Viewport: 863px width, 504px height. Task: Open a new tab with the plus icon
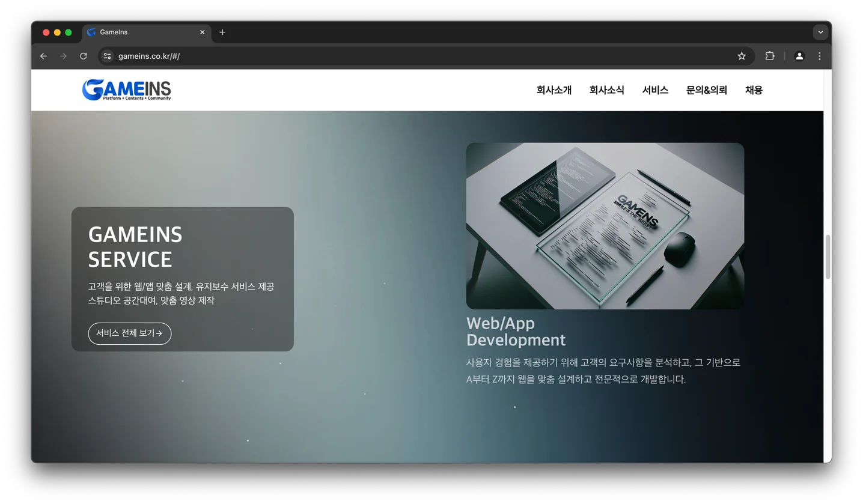(222, 32)
